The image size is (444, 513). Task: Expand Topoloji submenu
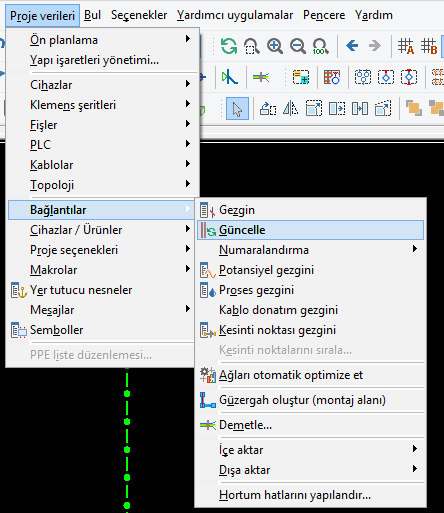coord(101,185)
